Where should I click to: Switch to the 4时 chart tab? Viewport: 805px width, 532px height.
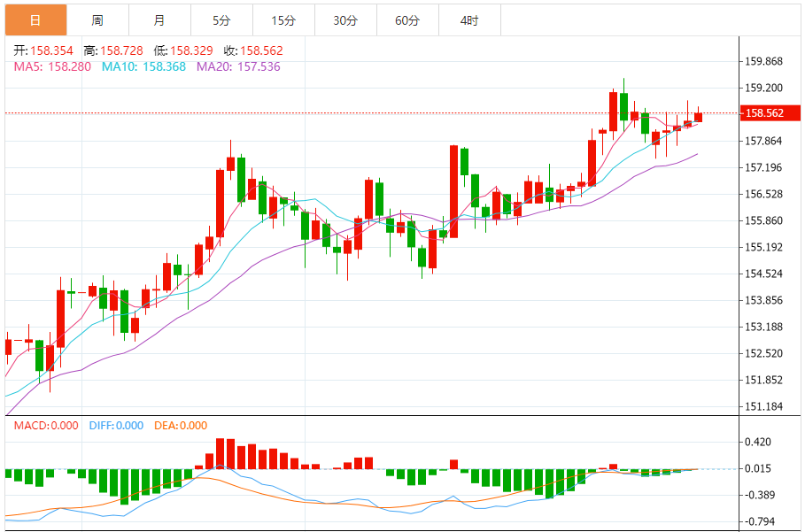(x=469, y=19)
